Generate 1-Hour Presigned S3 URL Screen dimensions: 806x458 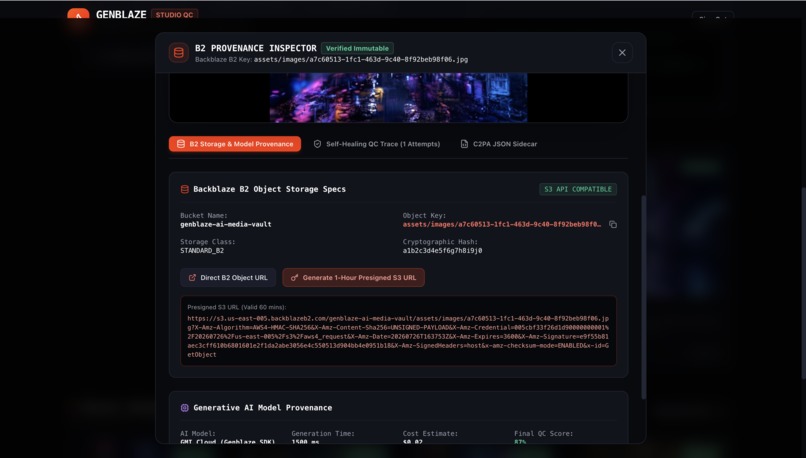(354, 278)
